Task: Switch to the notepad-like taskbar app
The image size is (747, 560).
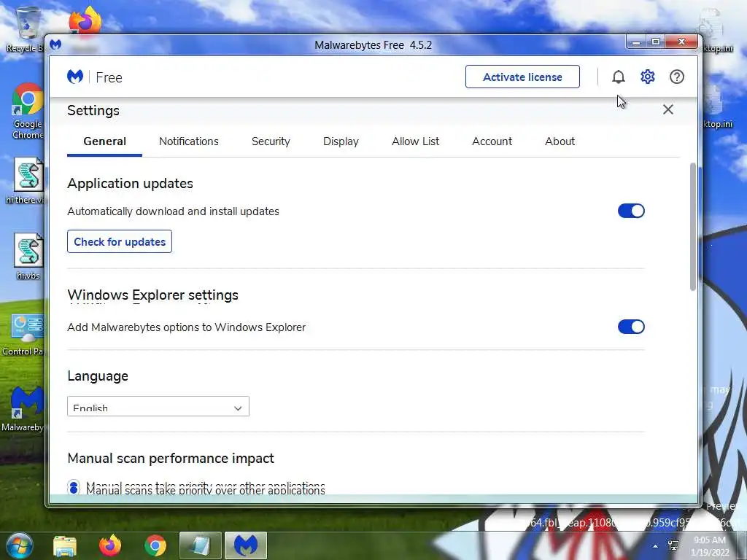Action: 200,545
